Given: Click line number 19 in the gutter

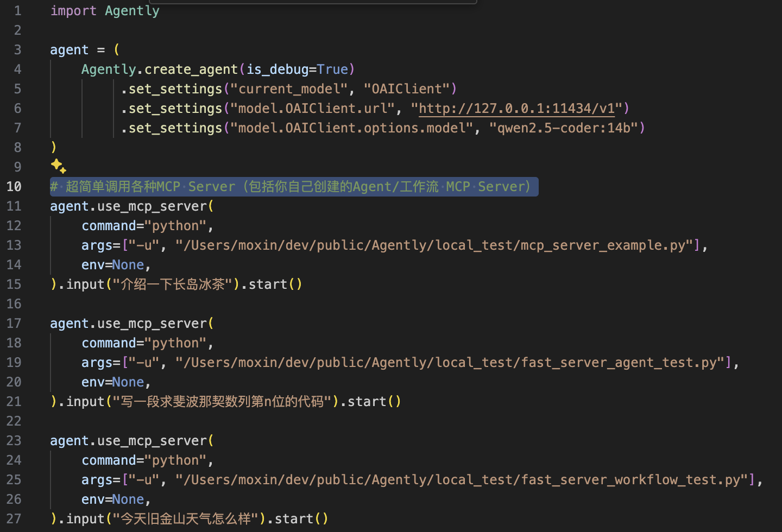Looking at the screenshot, I should coord(14,363).
